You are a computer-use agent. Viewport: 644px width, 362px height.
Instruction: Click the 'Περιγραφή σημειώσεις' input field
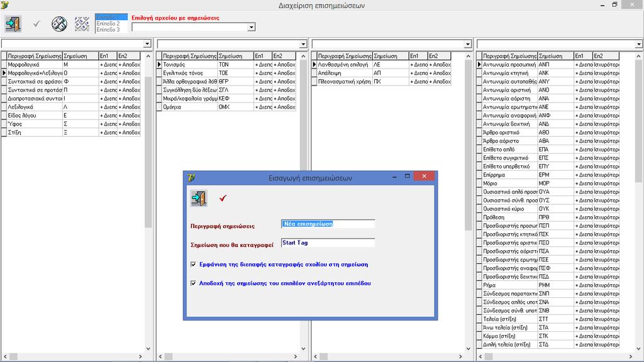click(x=328, y=224)
